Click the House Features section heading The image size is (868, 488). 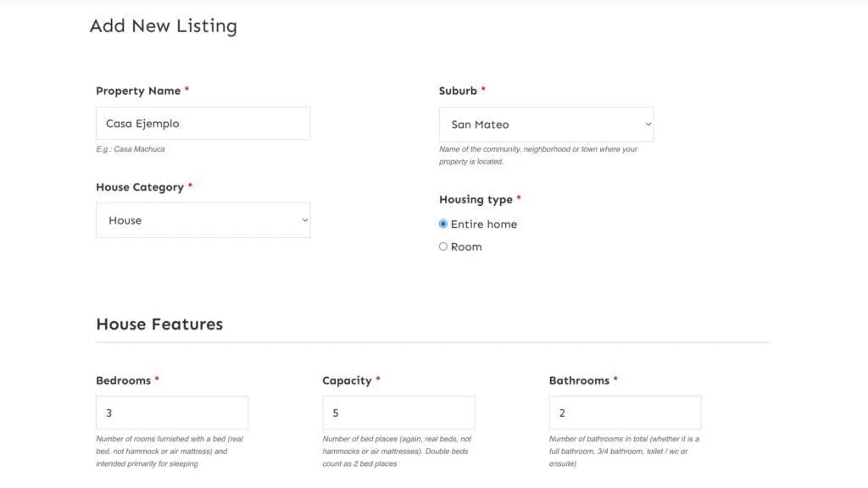(159, 324)
